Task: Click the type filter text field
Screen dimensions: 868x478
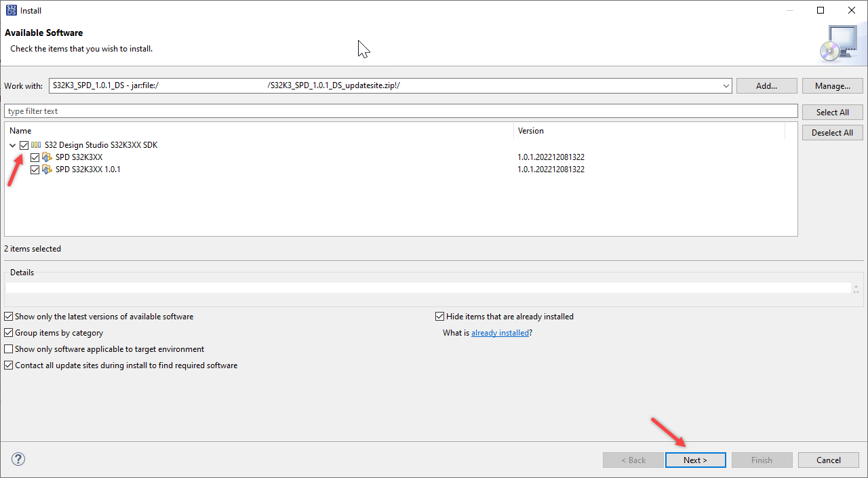Action: click(x=401, y=111)
